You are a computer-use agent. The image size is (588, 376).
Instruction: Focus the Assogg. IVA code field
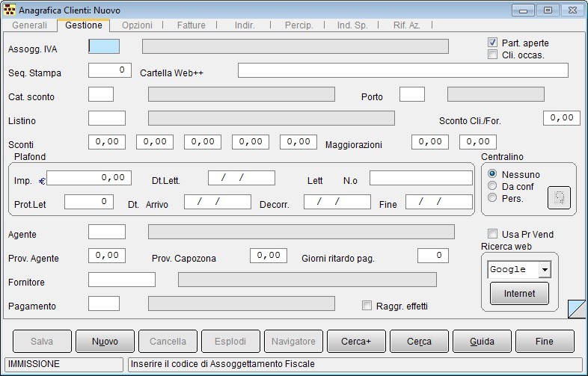tap(104, 46)
